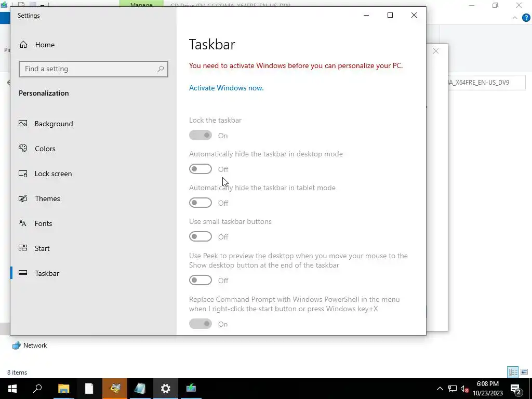Open the blank document taskbar app
532x399 pixels.
(x=89, y=389)
